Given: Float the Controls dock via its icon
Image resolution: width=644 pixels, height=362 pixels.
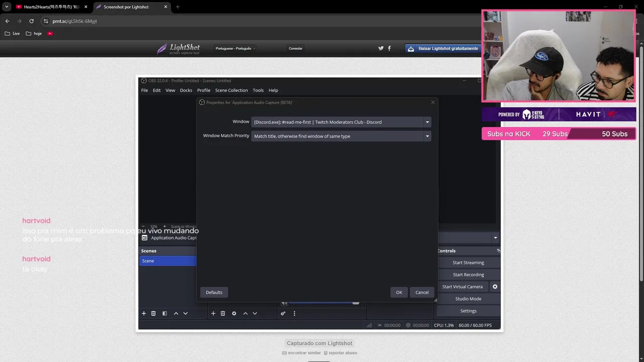Looking at the screenshot, I should click(x=499, y=250).
